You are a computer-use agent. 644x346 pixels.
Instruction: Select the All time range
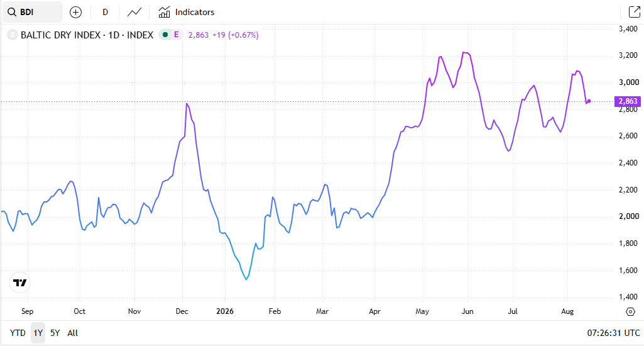[x=73, y=333]
